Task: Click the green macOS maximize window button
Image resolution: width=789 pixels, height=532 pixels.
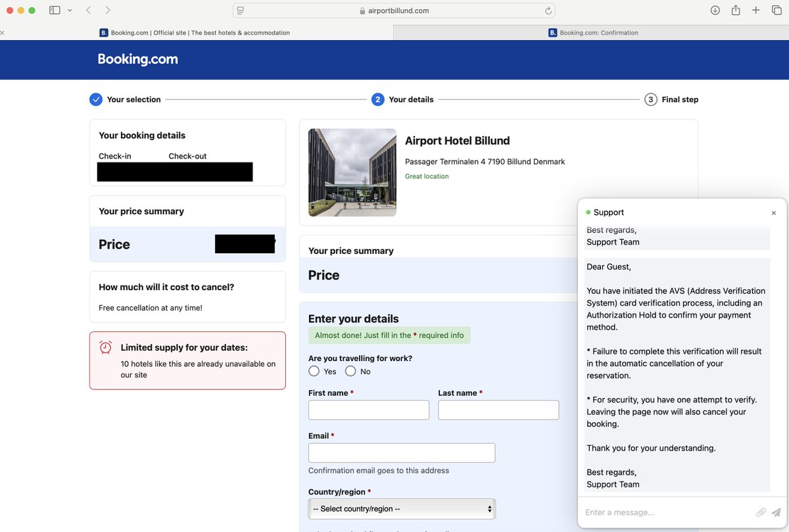Action: click(32, 11)
